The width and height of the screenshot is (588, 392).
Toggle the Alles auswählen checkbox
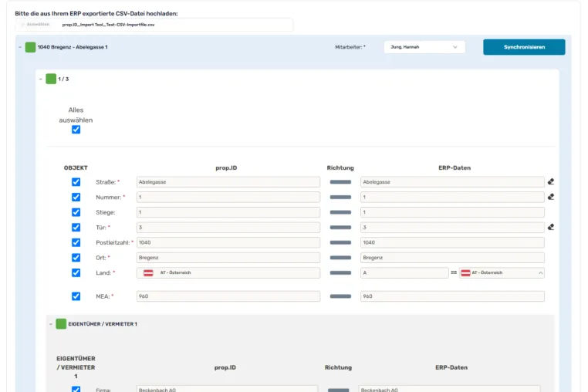[x=76, y=130]
